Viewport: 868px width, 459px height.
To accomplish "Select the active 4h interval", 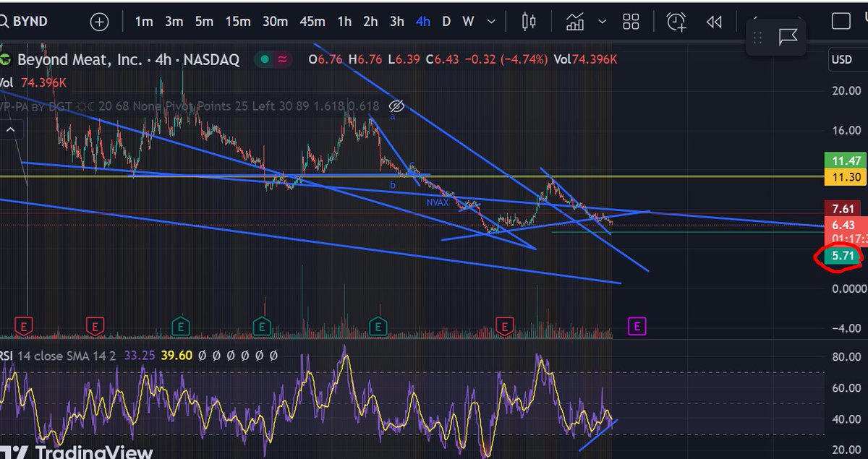I will point(423,22).
